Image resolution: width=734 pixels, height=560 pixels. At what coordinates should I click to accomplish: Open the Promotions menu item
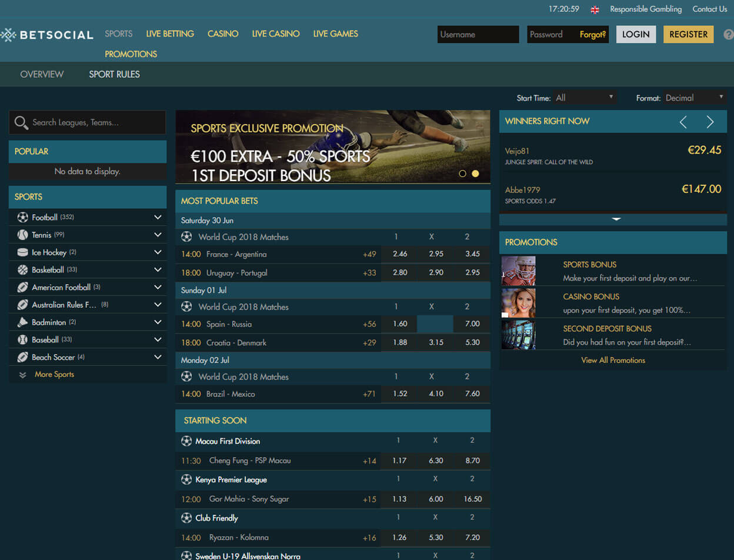(x=131, y=54)
